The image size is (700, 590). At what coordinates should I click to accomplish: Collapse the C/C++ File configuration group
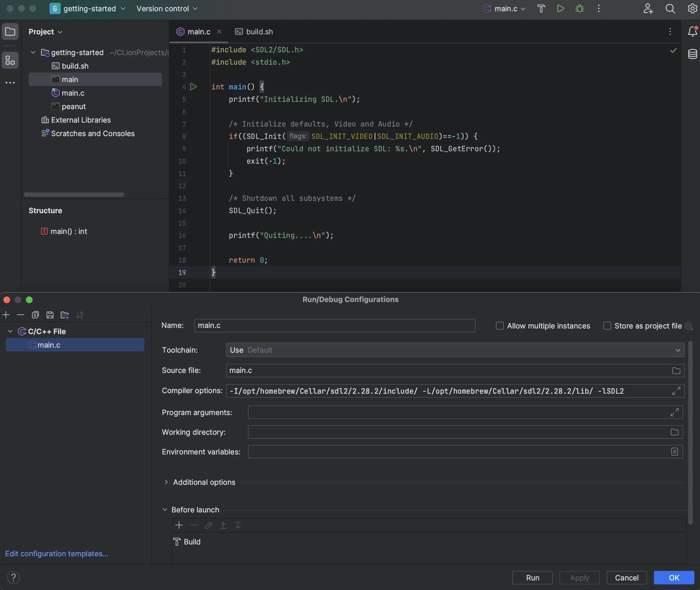[10, 332]
